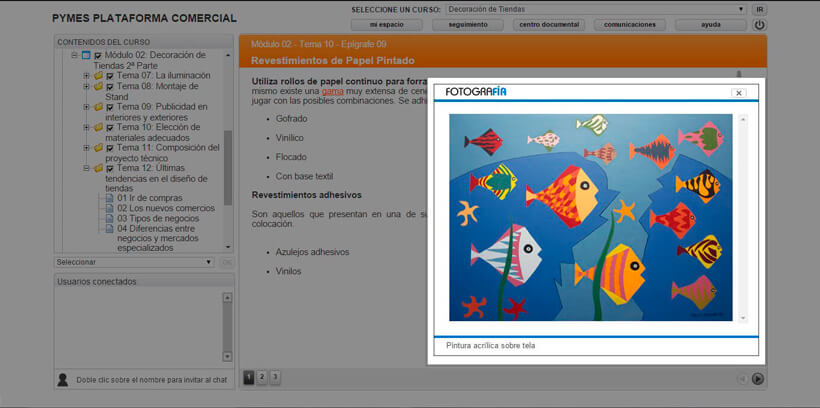
Task: Collapse the Tema 12 Últimas tendencias node
Action: 86,168
